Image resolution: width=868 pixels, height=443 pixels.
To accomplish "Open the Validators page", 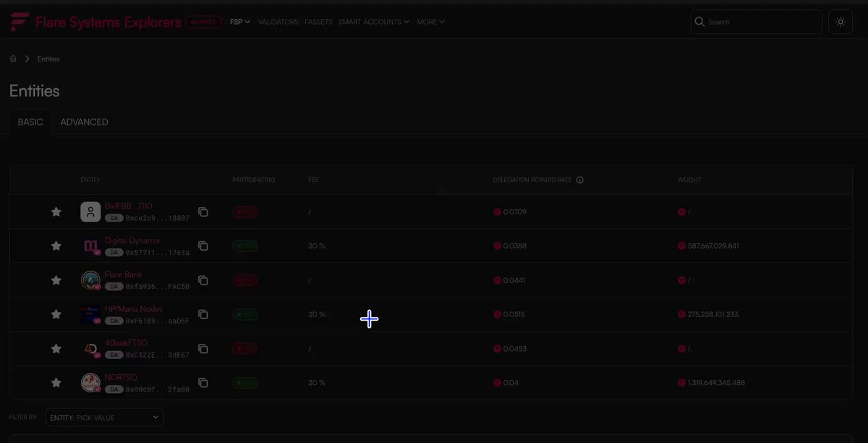I will (x=278, y=22).
